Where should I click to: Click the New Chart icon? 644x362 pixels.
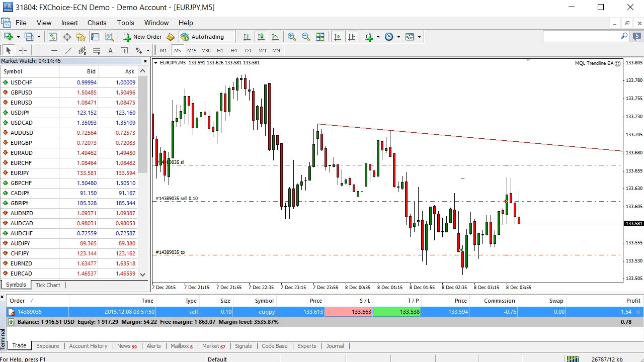click(x=9, y=37)
